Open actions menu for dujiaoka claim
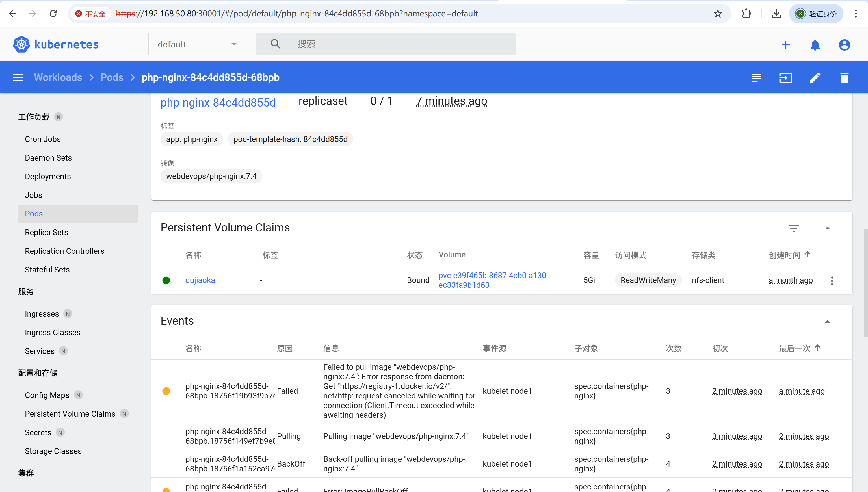868x492 pixels. coord(832,280)
